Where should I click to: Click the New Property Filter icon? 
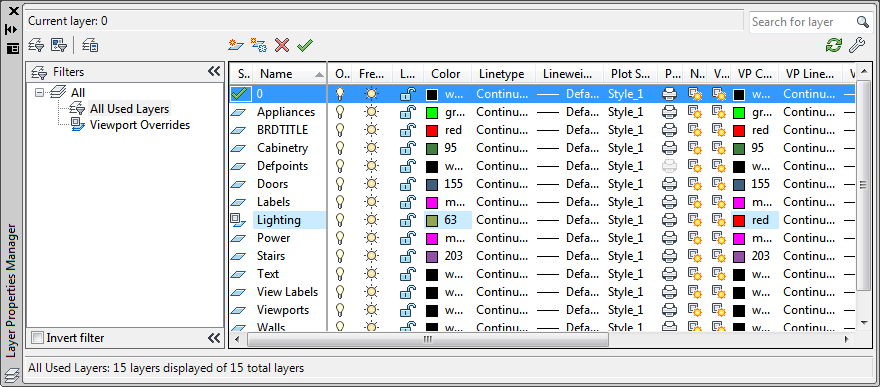click(36, 45)
